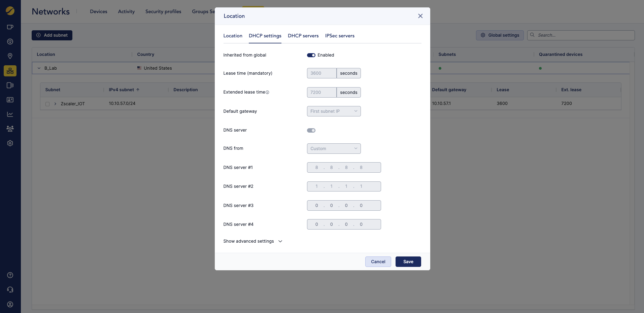Check the Zscaler_IOT subnet checkbox
Viewport: 644px width, 313px height.
click(47, 104)
